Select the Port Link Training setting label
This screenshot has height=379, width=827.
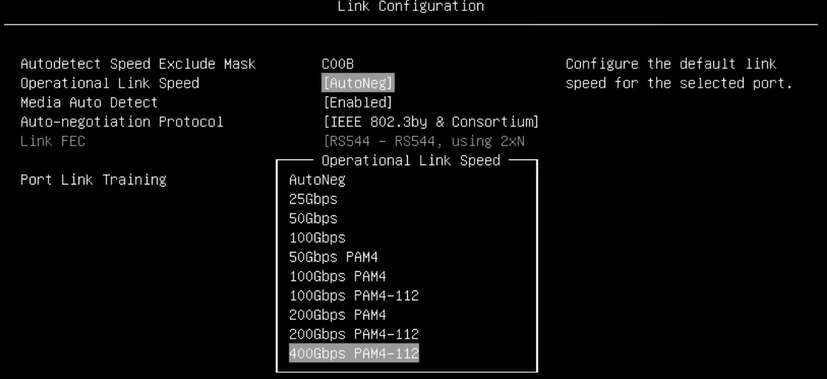coord(93,180)
